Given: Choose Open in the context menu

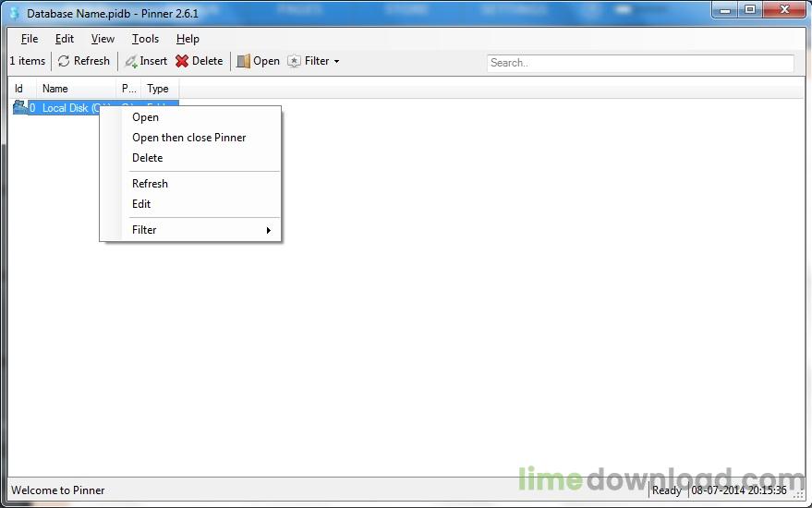Looking at the screenshot, I should coord(190,117).
